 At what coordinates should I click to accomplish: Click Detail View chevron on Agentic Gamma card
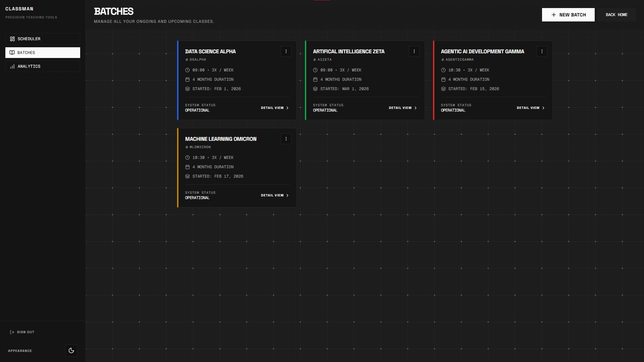pyautogui.click(x=543, y=108)
